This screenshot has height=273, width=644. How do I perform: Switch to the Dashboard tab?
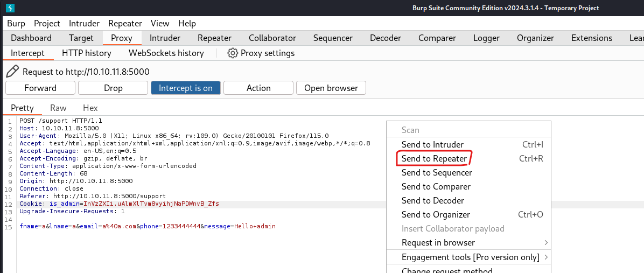point(31,38)
